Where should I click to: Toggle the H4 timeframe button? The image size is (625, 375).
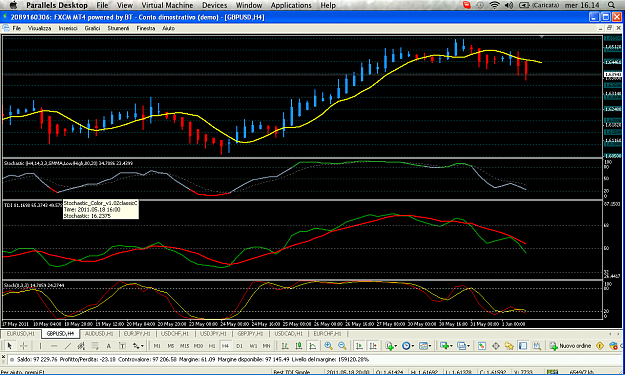[x=225, y=346]
